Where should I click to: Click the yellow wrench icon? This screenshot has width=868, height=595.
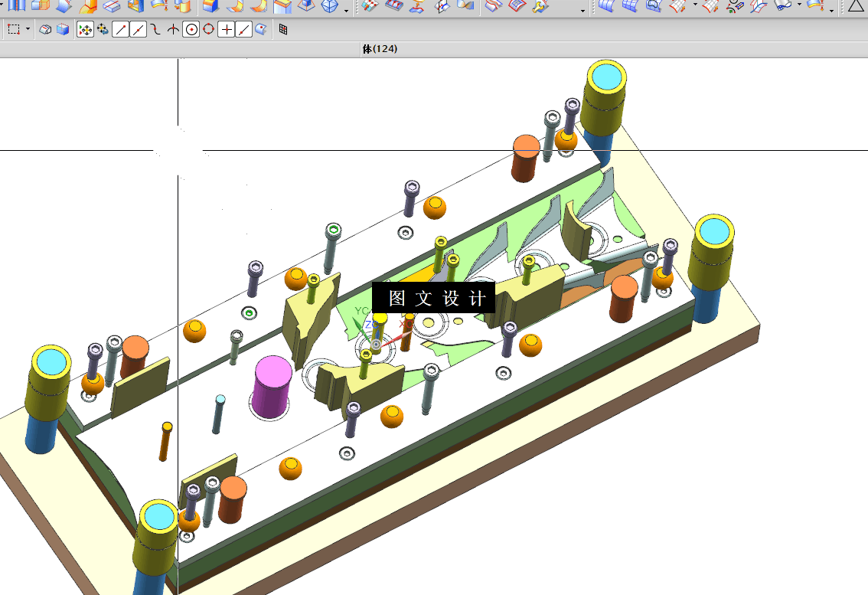coord(539,6)
